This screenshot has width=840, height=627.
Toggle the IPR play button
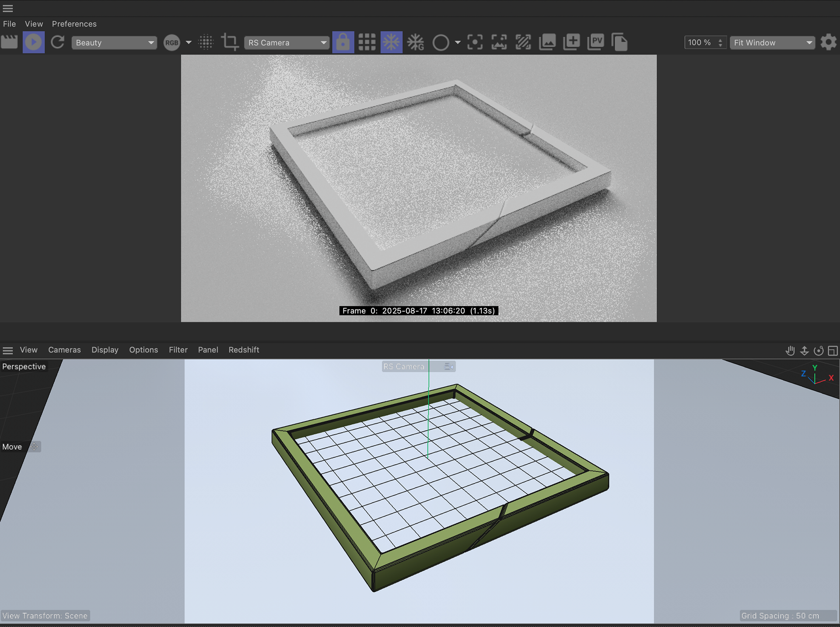[x=34, y=42]
